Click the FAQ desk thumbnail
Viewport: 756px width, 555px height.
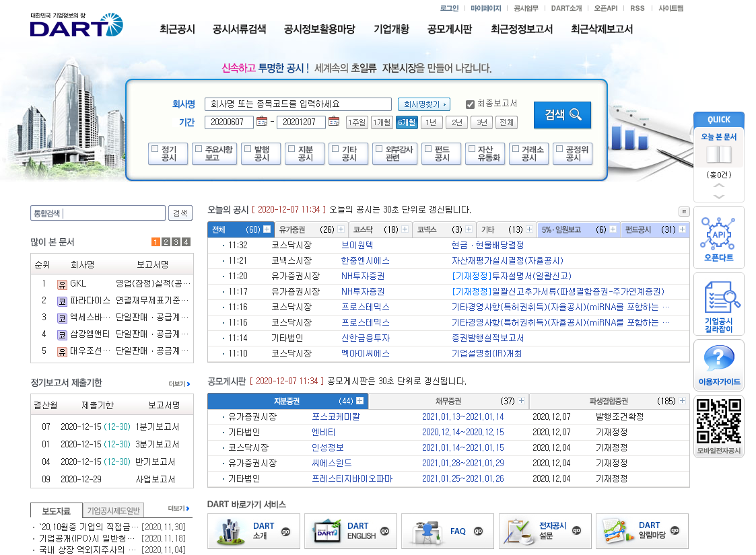point(427,532)
